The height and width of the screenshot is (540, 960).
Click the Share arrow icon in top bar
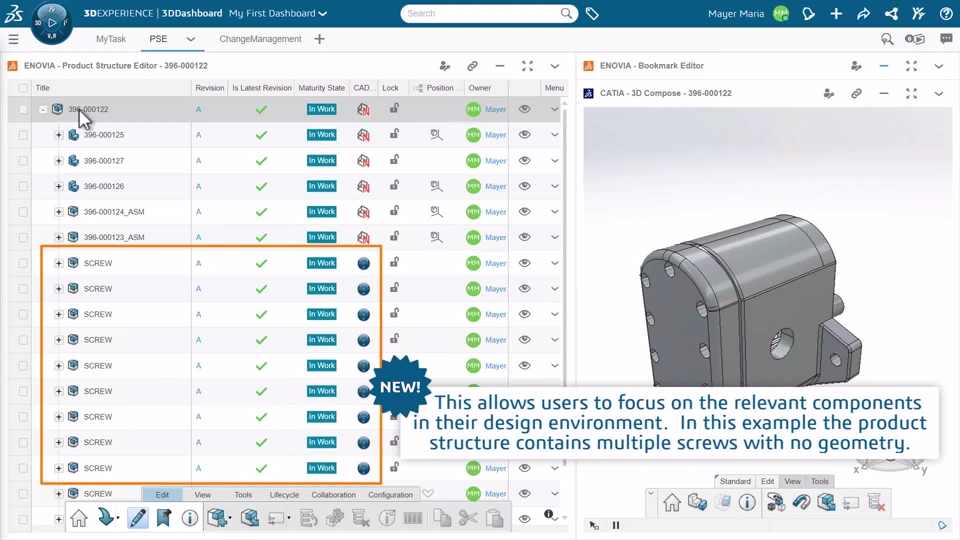[x=863, y=14]
